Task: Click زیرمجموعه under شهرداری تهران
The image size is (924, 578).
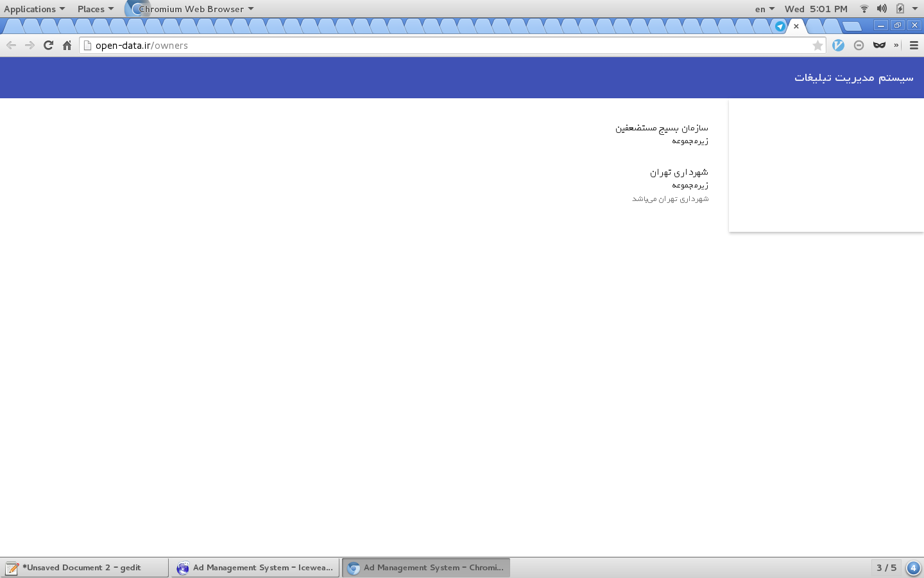Action: click(690, 185)
